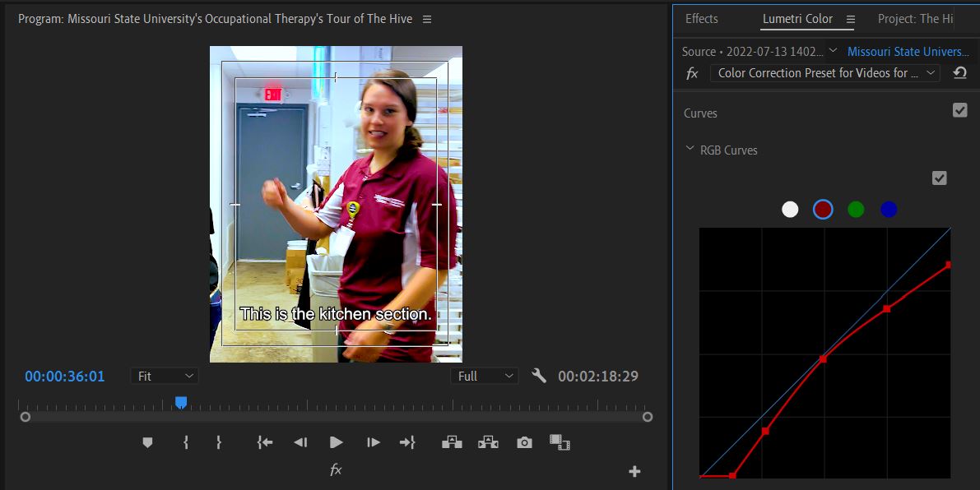
Task: Collapse the RGB Curves section
Action: pyautogui.click(x=690, y=149)
